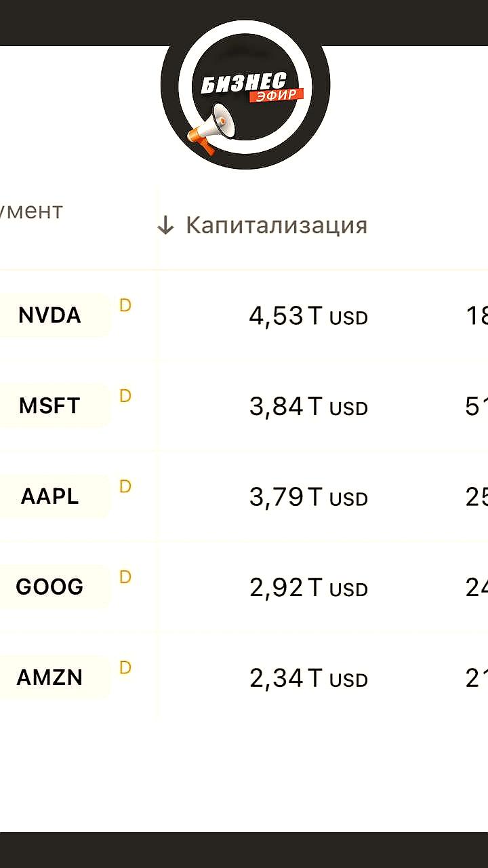Click the D badge beside NVDA
This screenshot has width=488, height=868.
point(125,305)
